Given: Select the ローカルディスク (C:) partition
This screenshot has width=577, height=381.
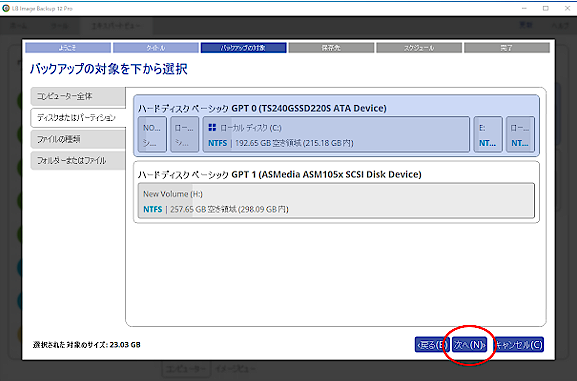Looking at the screenshot, I should [336, 134].
